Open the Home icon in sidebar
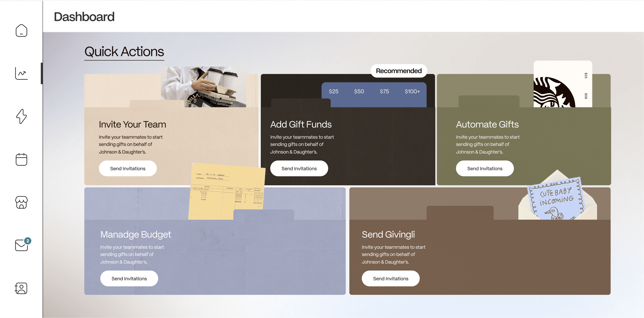 (x=21, y=31)
